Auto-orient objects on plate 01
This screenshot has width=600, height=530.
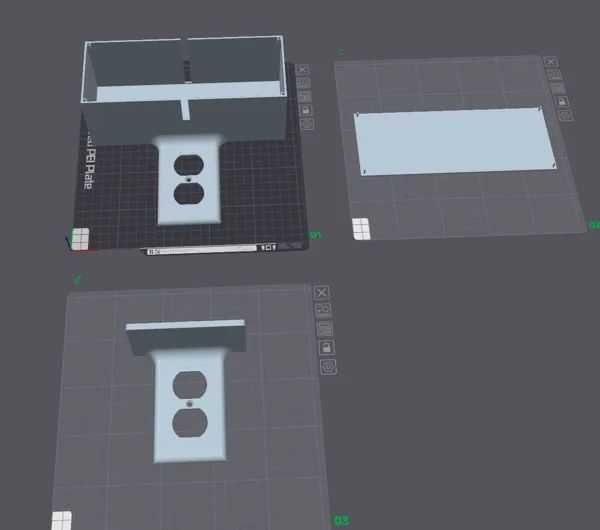[x=303, y=83]
